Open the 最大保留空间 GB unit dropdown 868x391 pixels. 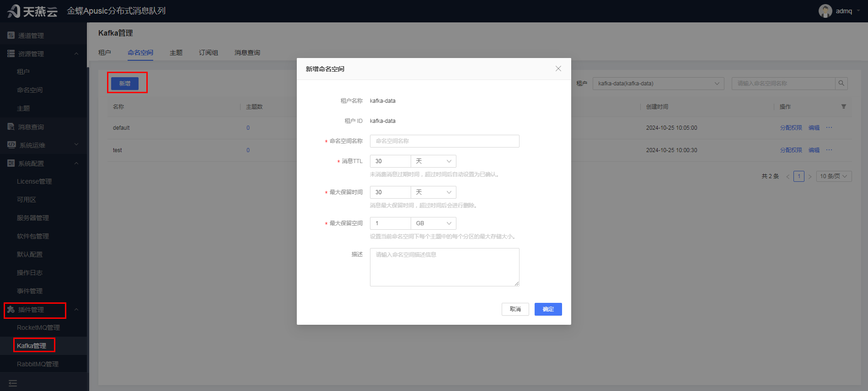coord(434,223)
